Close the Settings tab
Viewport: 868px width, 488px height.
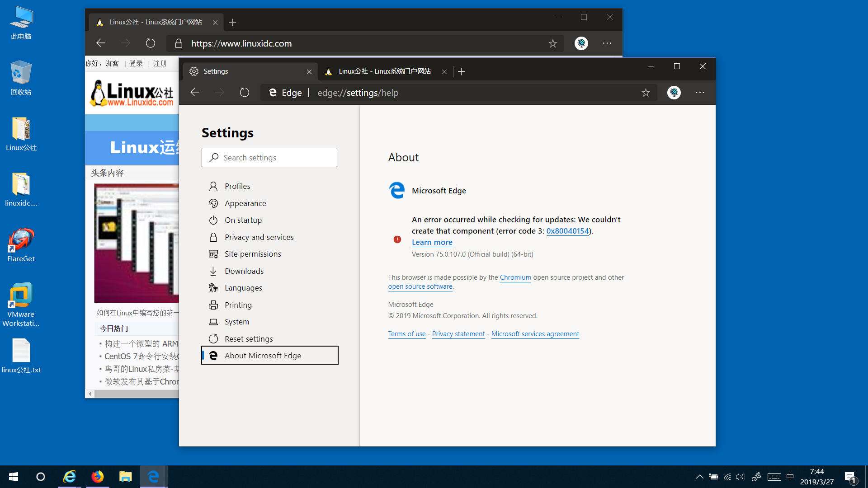point(309,71)
